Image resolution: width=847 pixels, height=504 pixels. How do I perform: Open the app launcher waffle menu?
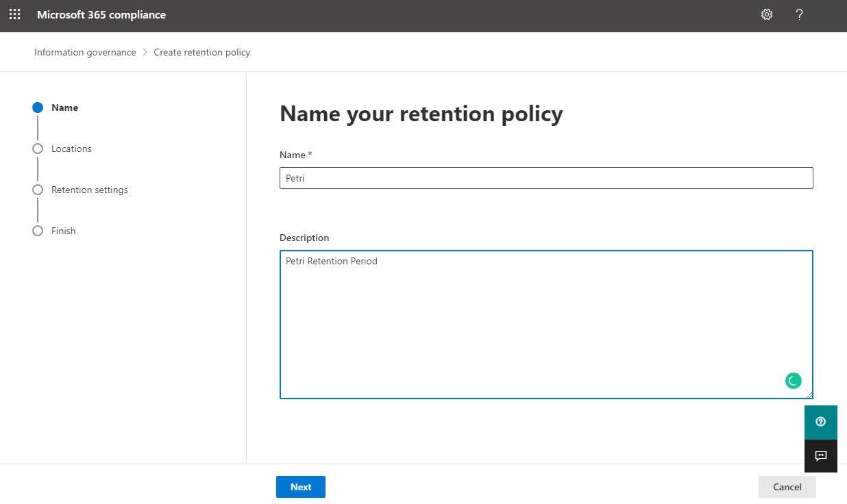tap(14, 14)
